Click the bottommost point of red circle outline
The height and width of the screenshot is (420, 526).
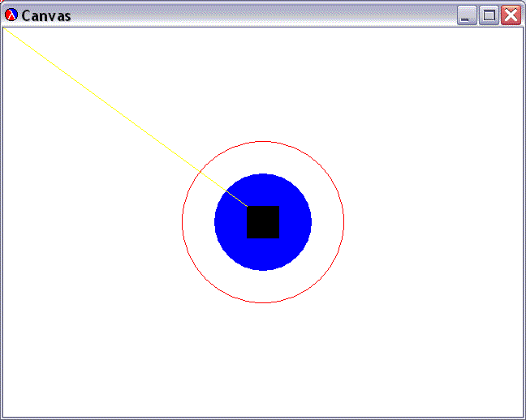[263, 302]
